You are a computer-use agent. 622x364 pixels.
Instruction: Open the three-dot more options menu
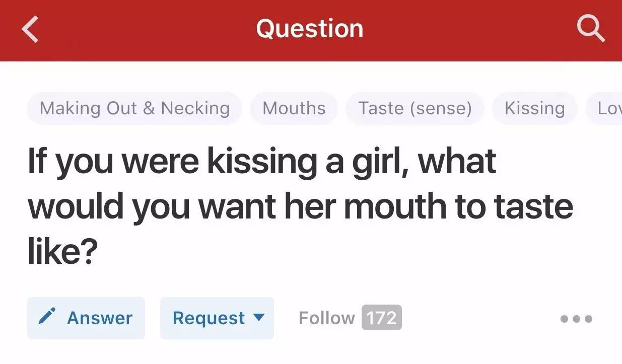coord(576,319)
